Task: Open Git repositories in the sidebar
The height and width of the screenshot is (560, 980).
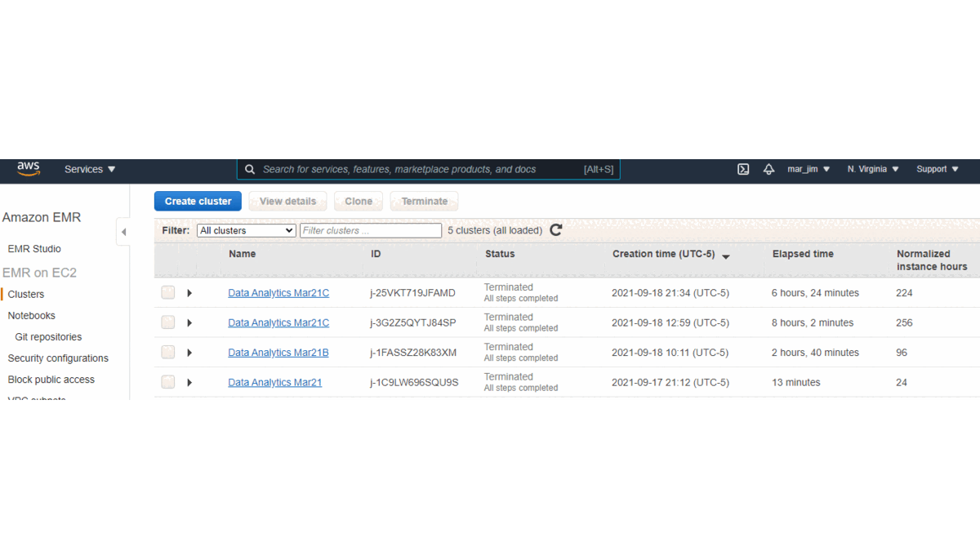Action: point(48,337)
